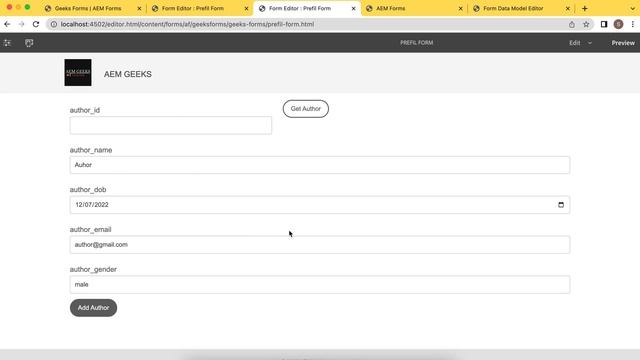
Task: Close the active Form Editor tab
Action: coord(353,8)
